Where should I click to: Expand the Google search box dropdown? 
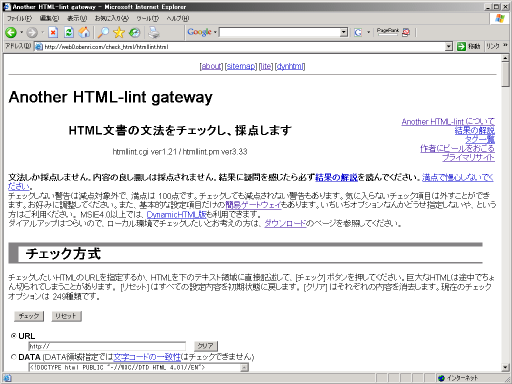pyautogui.click(x=344, y=32)
